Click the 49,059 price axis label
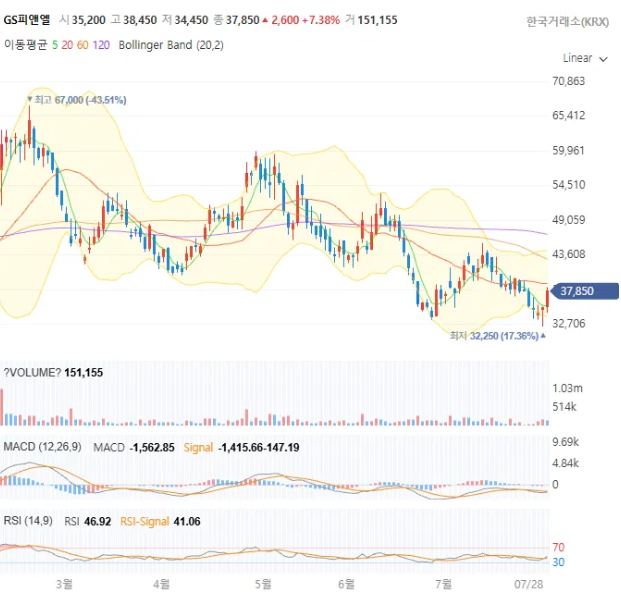The image size is (621, 592). coord(568,220)
